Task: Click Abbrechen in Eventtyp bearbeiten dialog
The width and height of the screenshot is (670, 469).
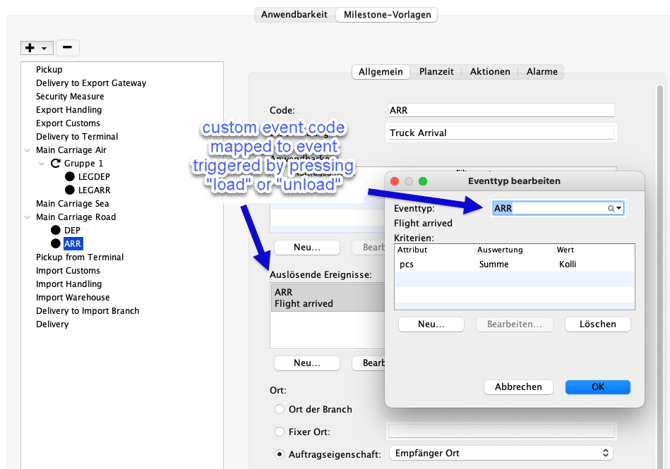Action: 518,387
